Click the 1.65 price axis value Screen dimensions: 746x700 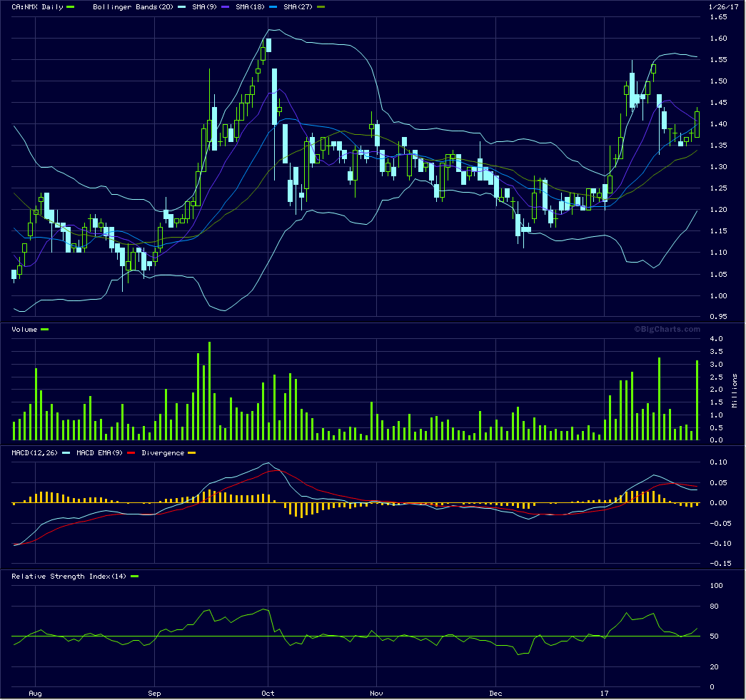pyautogui.click(x=718, y=17)
